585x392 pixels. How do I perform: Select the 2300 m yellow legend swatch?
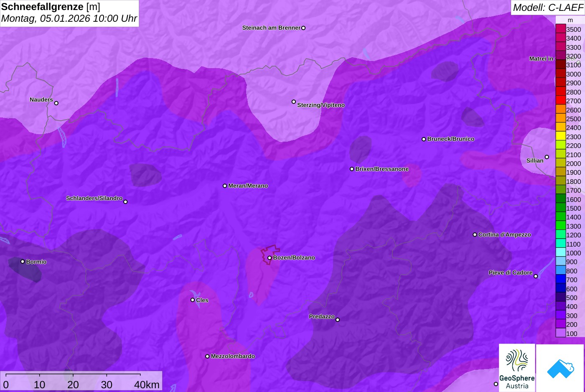tap(560, 136)
